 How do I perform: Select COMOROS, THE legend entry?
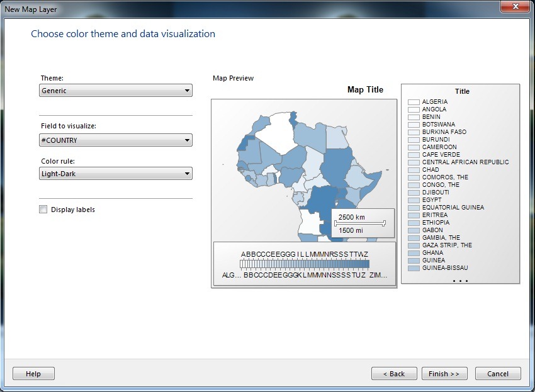click(445, 177)
